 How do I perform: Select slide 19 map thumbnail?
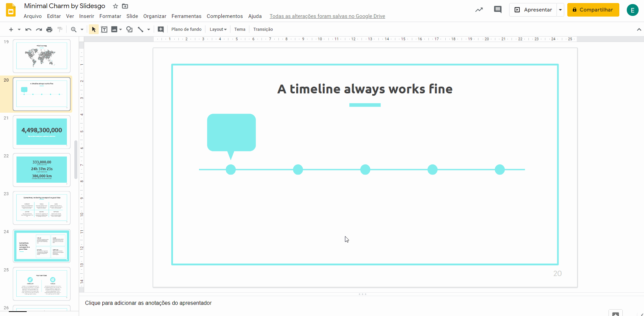pyautogui.click(x=42, y=56)
